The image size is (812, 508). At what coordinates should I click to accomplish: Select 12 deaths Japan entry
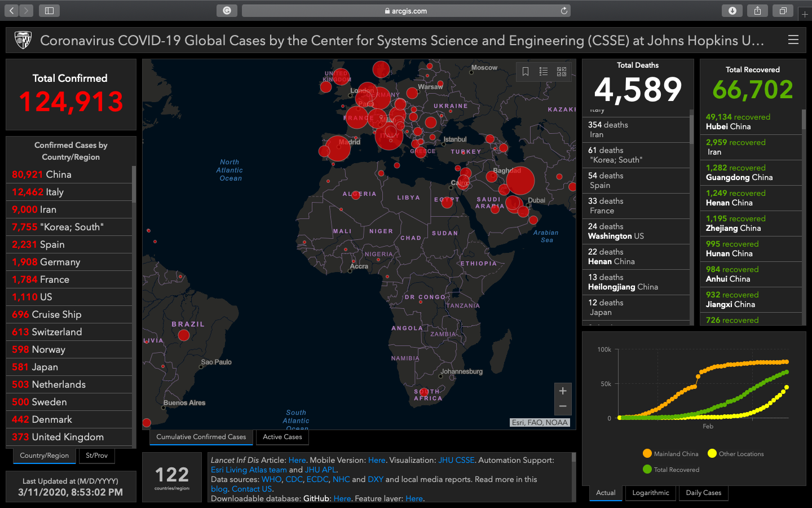[x=636, y=308]
